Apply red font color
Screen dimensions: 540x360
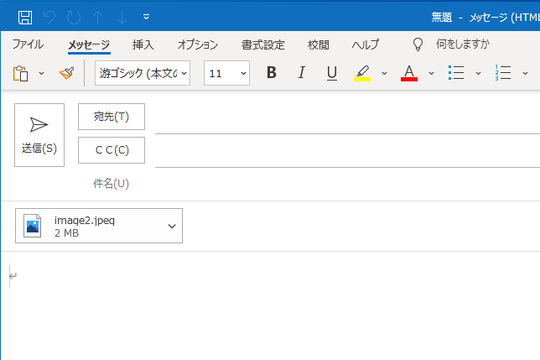(x=409, y=73)
